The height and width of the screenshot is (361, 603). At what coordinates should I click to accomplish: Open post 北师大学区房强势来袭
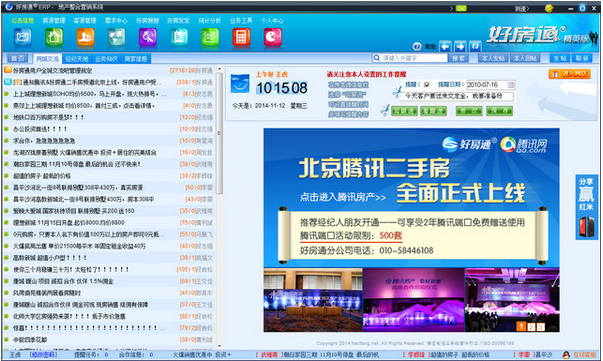(x=69, y=316)
